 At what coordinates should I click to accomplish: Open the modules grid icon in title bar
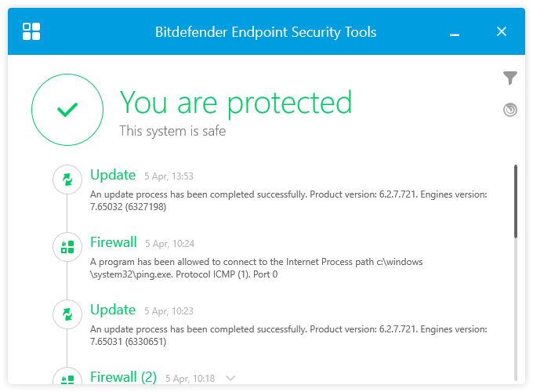pyautogui.click(x=31, y=31)
